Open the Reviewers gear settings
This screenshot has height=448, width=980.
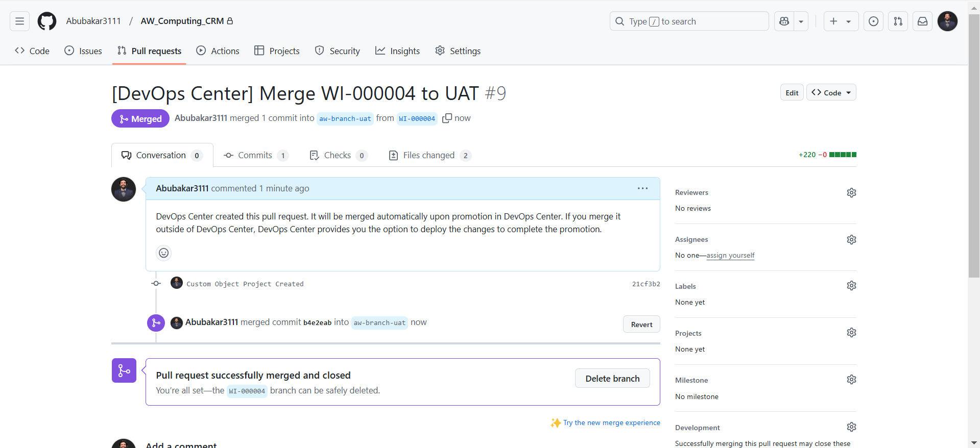tap(851, 192)
